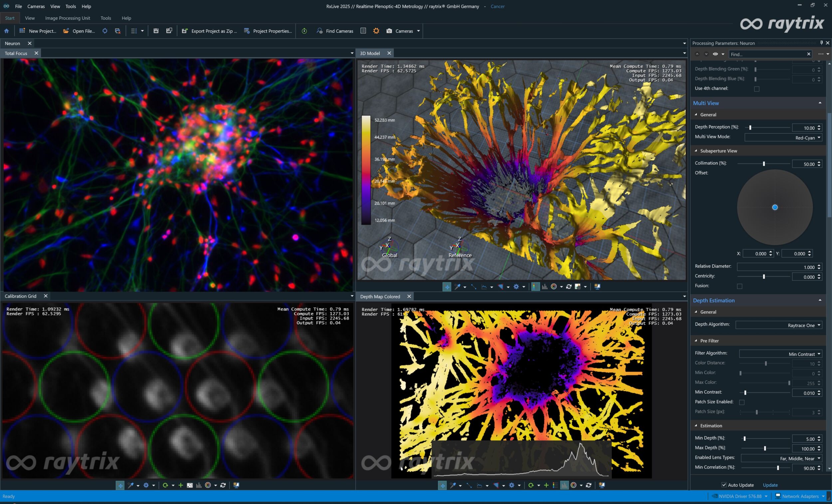Screen dimensions: 832x504
Task: Select the distance measurement tool below the 3D Model
Action: [473, 287]
